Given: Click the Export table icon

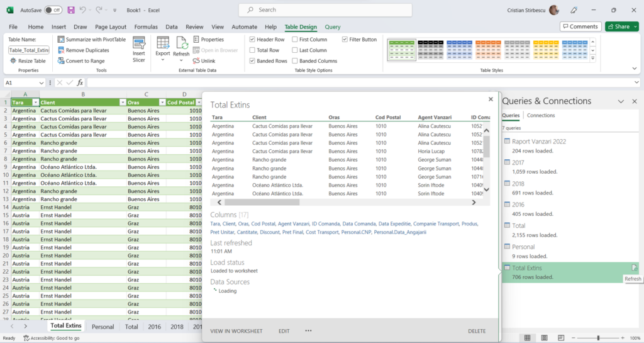Looking at the screenshot, I should (163, 43).
